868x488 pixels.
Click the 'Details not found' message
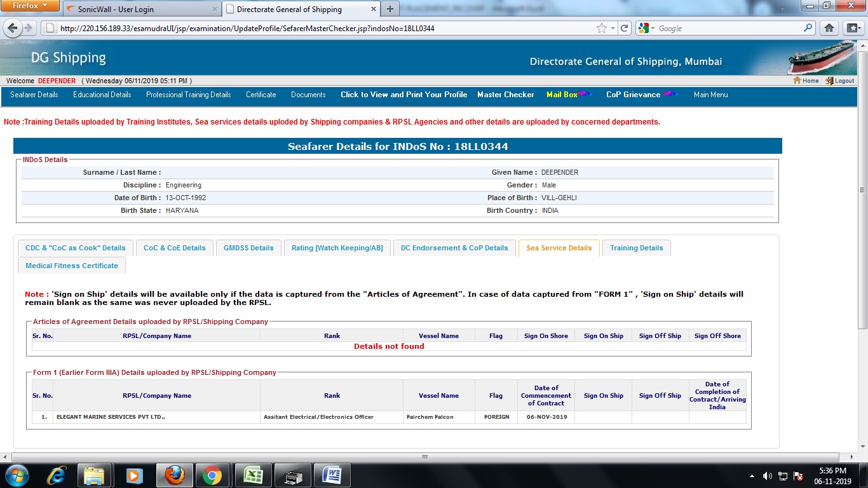tap(389, 346)
